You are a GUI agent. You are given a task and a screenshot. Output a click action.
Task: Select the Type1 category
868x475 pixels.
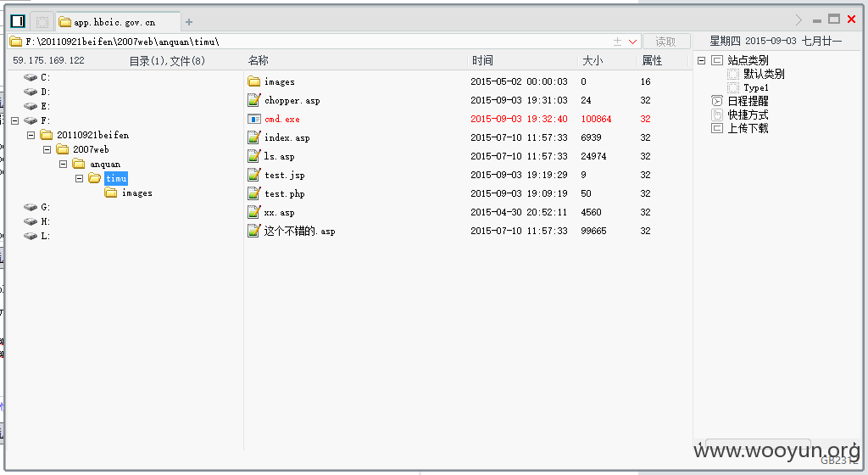[755, 87]
